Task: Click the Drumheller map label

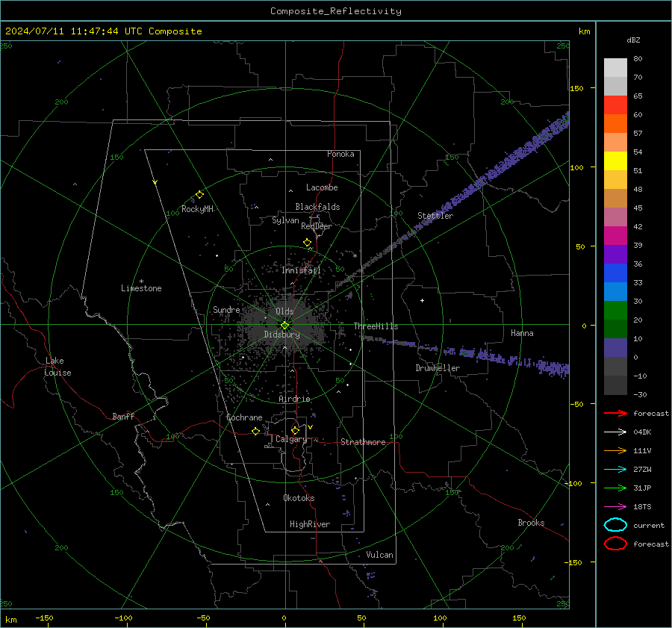Action: (438, 368)
